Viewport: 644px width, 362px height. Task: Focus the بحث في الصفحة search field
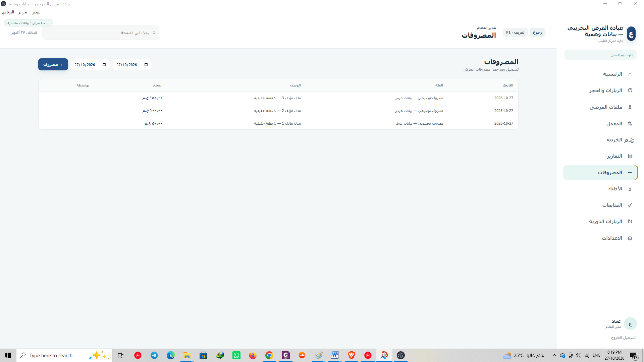[x=101, y=33]
